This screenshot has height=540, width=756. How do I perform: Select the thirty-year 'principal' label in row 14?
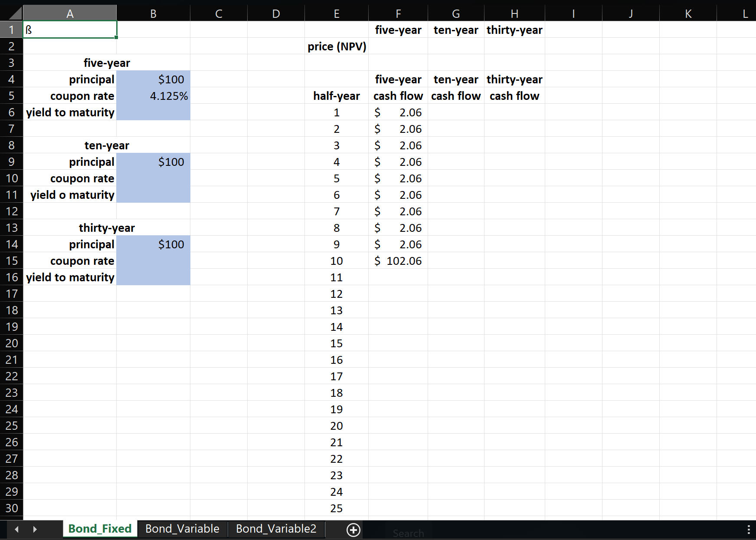tap(70, 244)
